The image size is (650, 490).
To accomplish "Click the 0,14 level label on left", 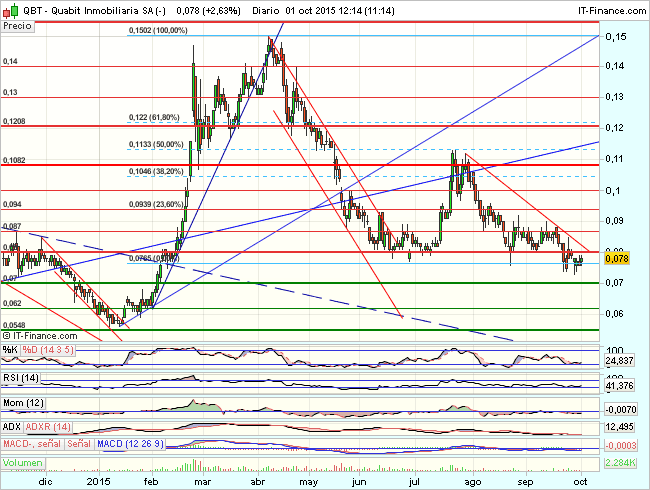I will coord(10,61).
